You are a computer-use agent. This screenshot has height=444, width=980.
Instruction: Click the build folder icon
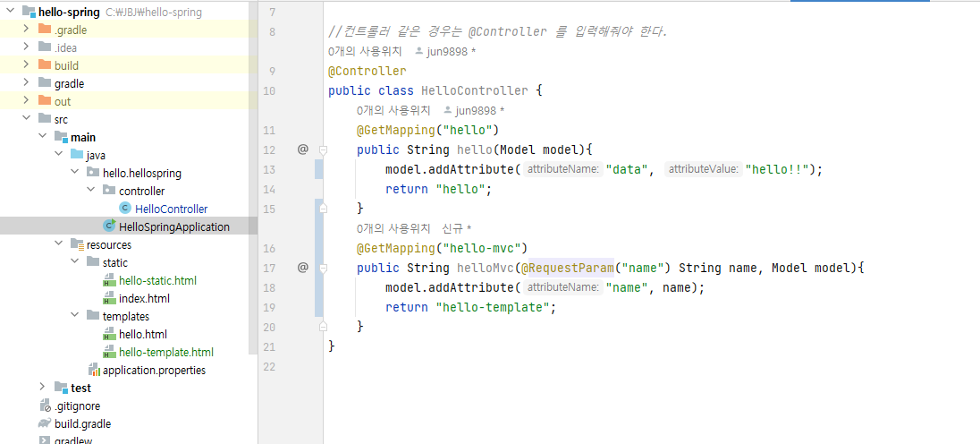[45, 65]
